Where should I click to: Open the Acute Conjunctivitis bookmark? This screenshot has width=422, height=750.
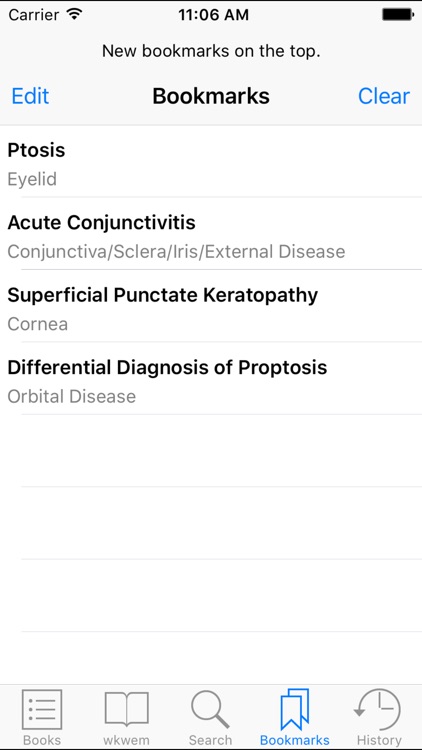(x=211, y=234)
